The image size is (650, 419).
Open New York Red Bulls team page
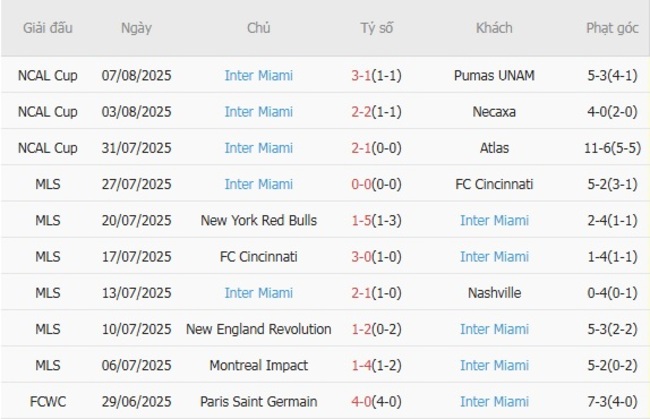[x=259, y=220]
